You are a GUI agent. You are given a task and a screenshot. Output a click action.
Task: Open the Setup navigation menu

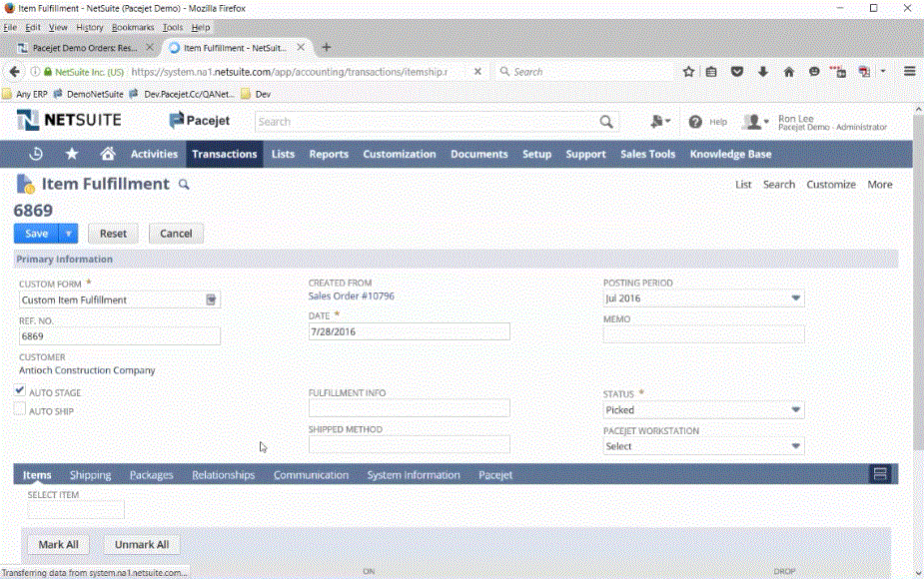(536, 154)
